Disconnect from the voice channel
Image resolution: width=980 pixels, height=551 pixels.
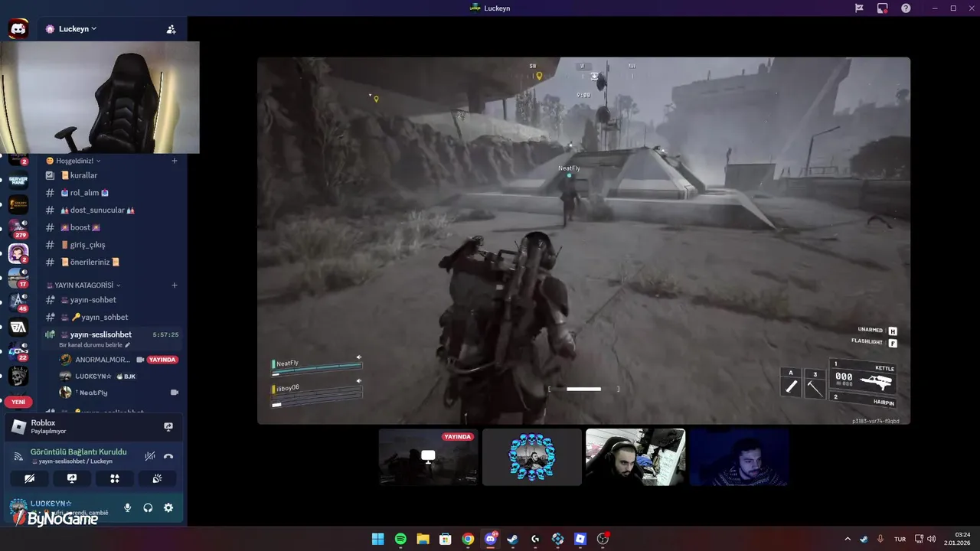pyautogui.click(x=168, y=456)
